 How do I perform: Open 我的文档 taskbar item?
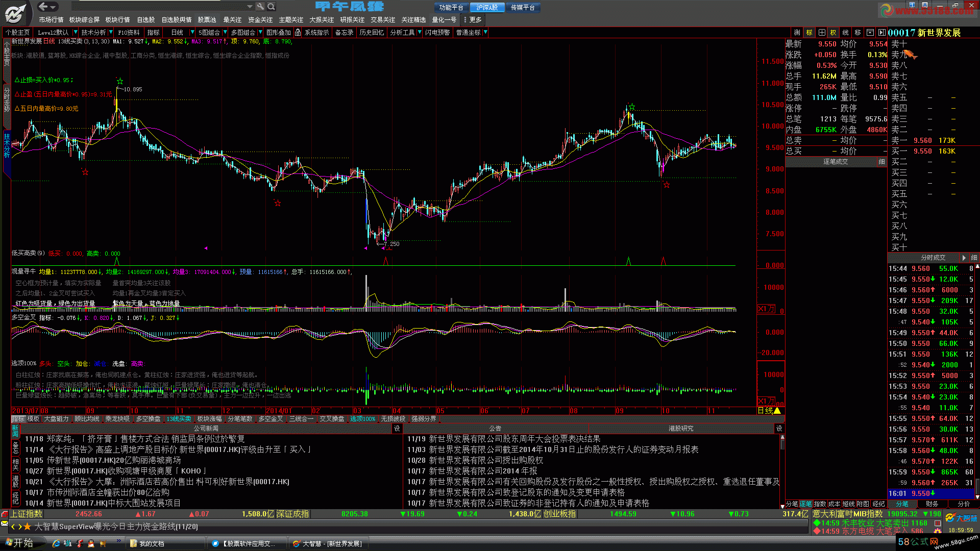pyautogui.click(x=164, y=544)
